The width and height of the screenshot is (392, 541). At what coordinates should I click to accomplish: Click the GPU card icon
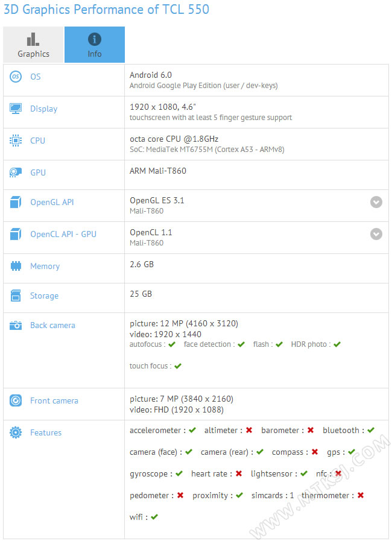(16, 172)
